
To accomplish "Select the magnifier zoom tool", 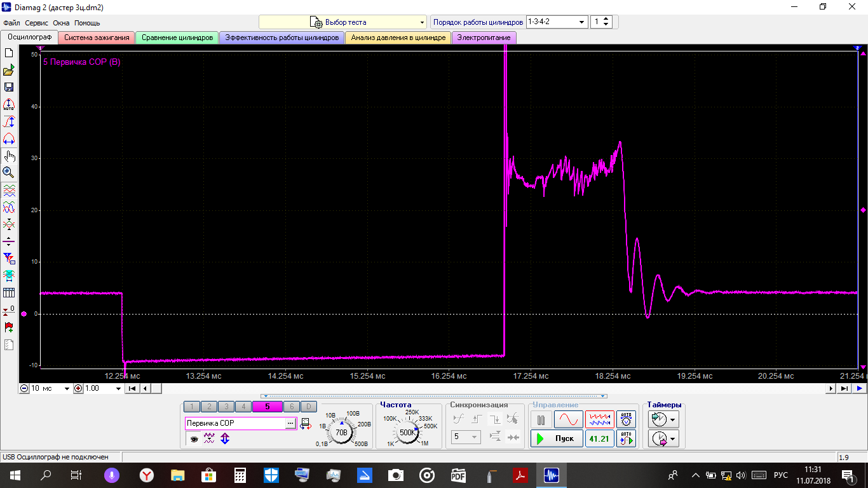I will [9, 172].
